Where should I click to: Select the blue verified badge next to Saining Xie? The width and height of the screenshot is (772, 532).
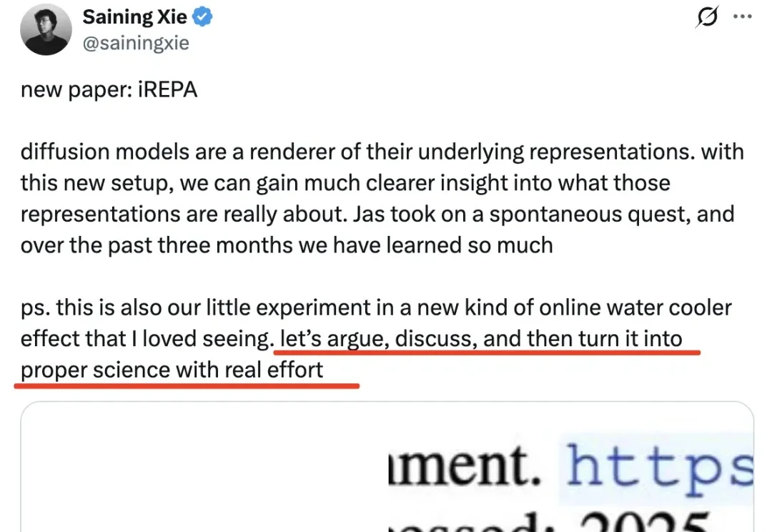[x=197, y=16]
